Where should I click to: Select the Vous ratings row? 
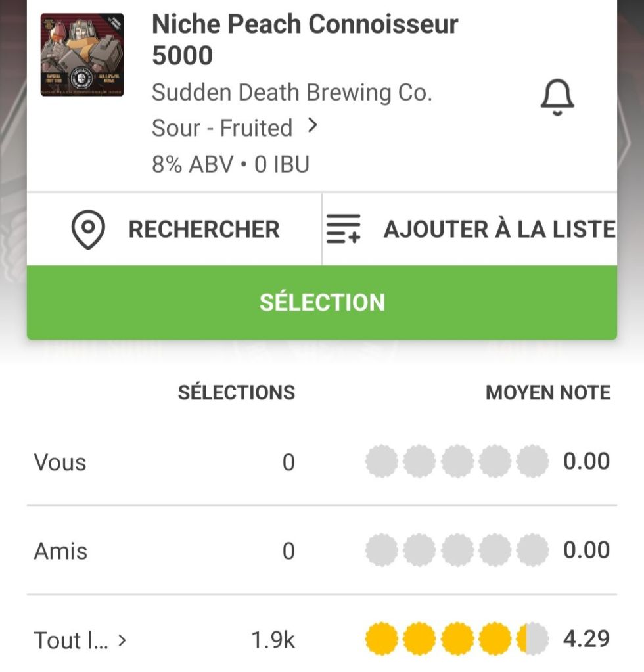60,462
